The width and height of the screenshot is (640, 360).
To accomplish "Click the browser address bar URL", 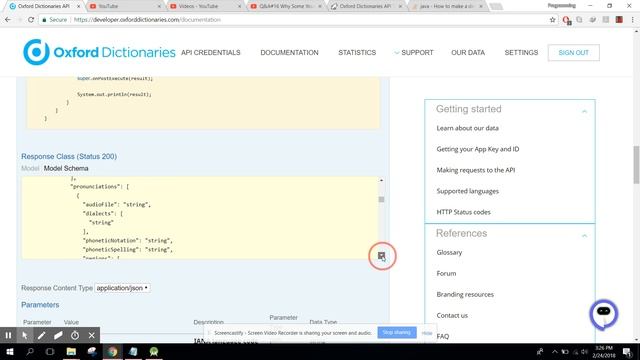I will (147, 20).
